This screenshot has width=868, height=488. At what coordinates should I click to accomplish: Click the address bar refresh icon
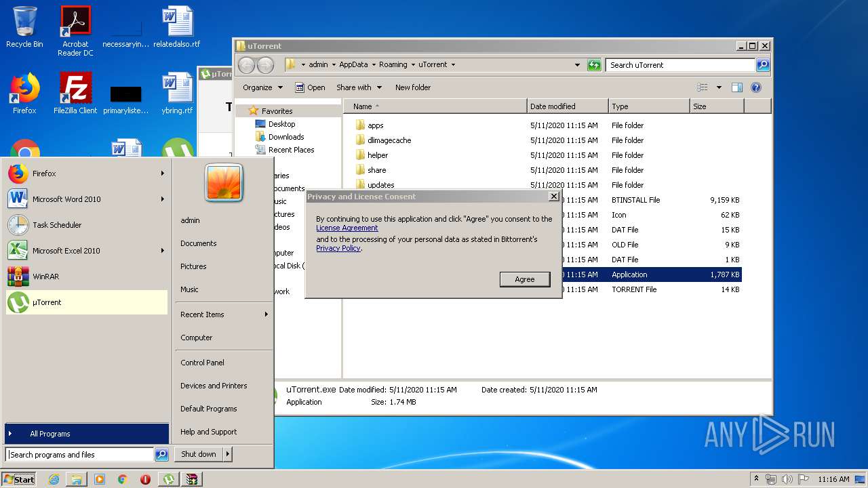coord(594,65)
